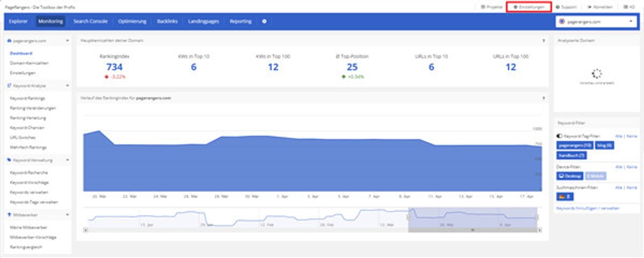The height and width of the screenshot is (258, 644).
Task: Open Rankingvergleich in the sidebar
Action: coord(27,247)
